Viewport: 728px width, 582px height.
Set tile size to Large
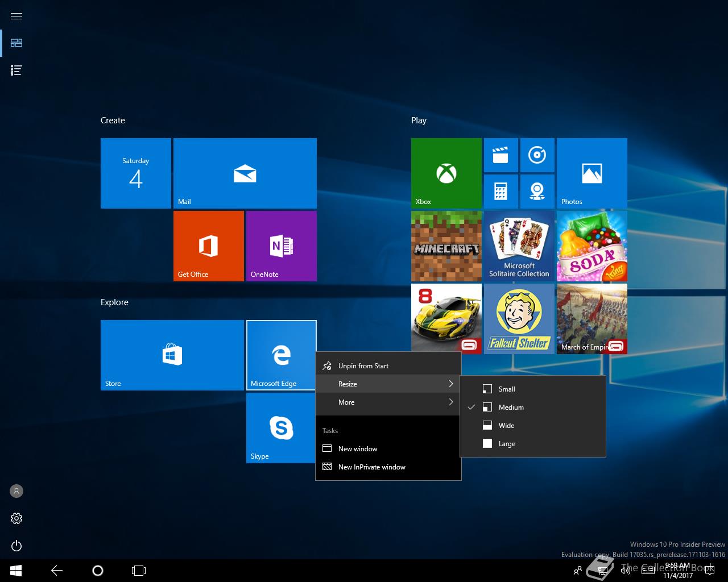tap(533, 444)
